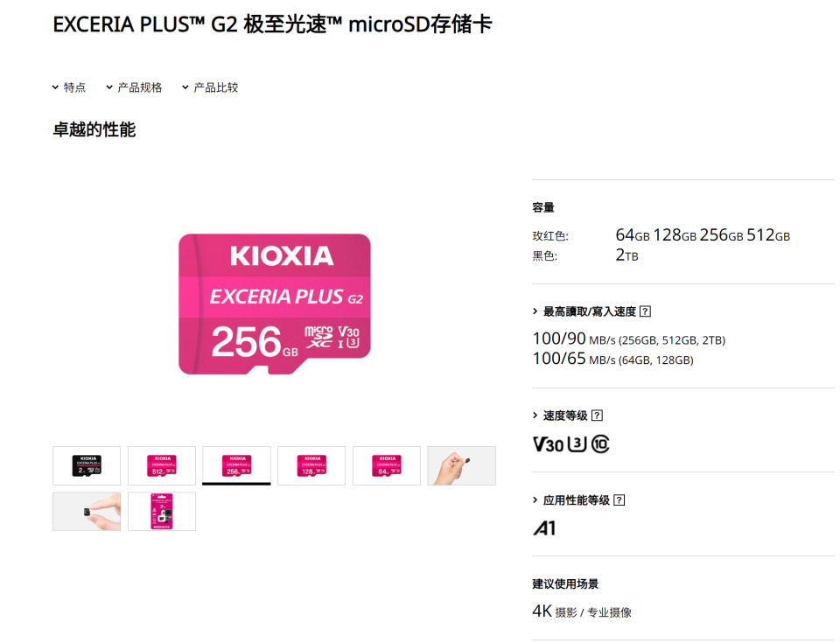Image resolution: width=840 pixels, height=643 pixels.
Task: Select the 128GB card thumbnail
Action: pyautogui.click(x=311, y=465)
